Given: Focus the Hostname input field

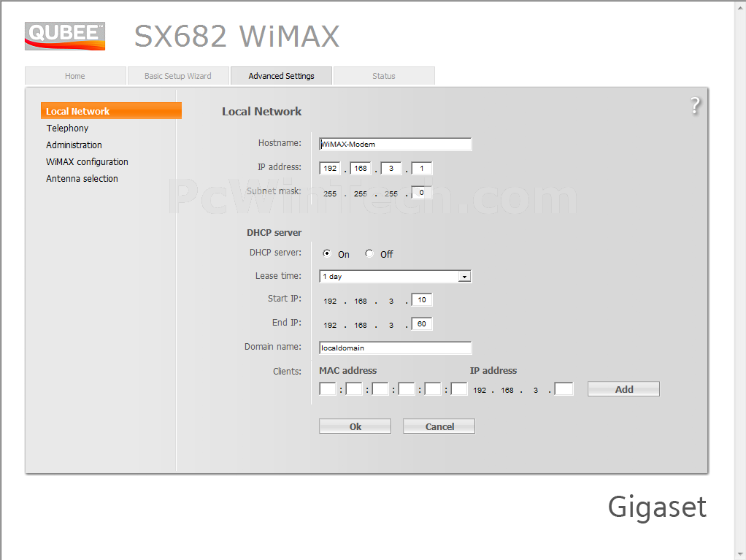Looking at the screenshot, I should (396, 144).
